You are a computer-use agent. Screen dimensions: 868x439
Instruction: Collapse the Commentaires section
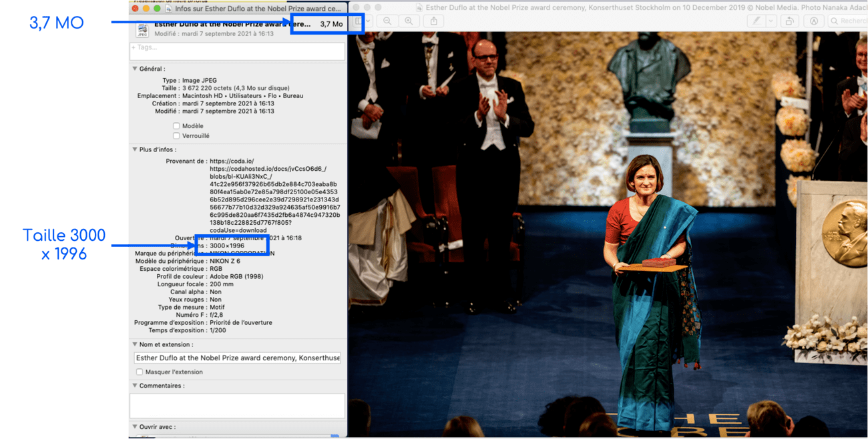135,386
